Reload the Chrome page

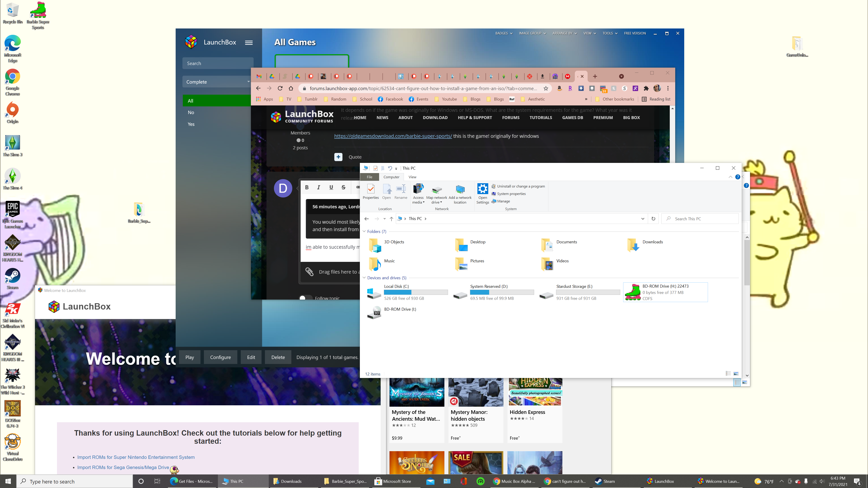pyautogui.click(x=280, y=88)
